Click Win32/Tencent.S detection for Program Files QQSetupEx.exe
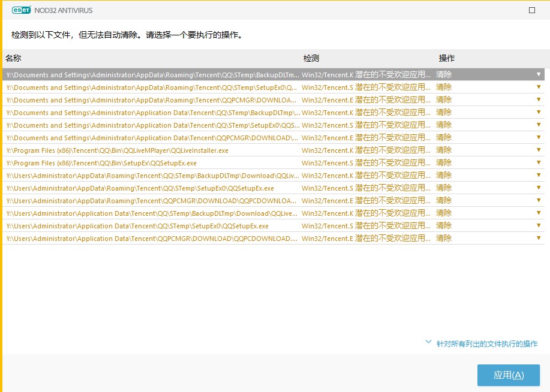 366,163
